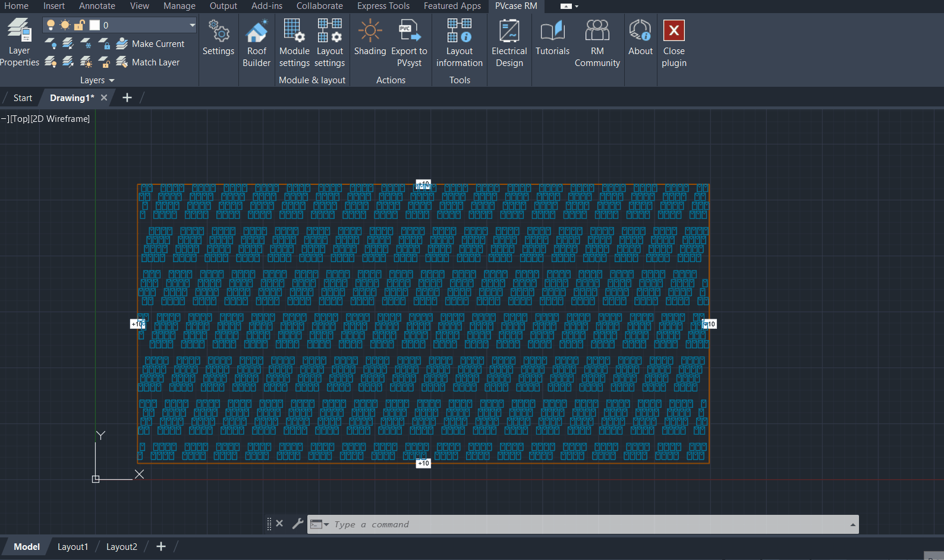Launch Electrical Design
Screen dimensions: 944x560
coord(509,43)
